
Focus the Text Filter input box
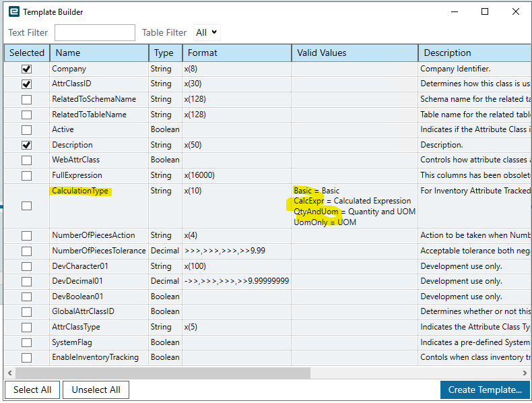click(95, 32)
